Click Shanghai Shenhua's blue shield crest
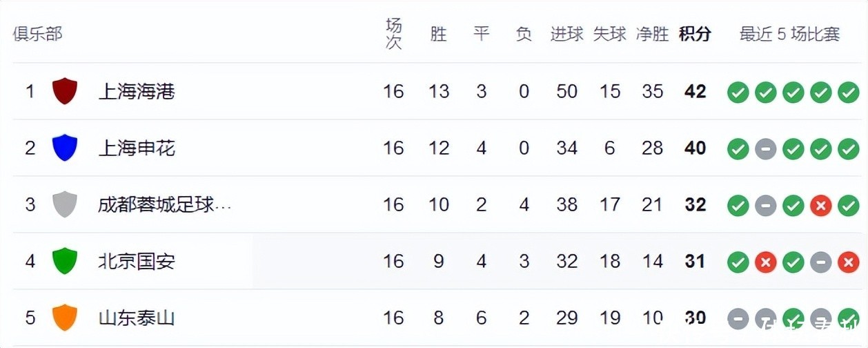This screenshot has width=868, height=348. coord(65,148)
